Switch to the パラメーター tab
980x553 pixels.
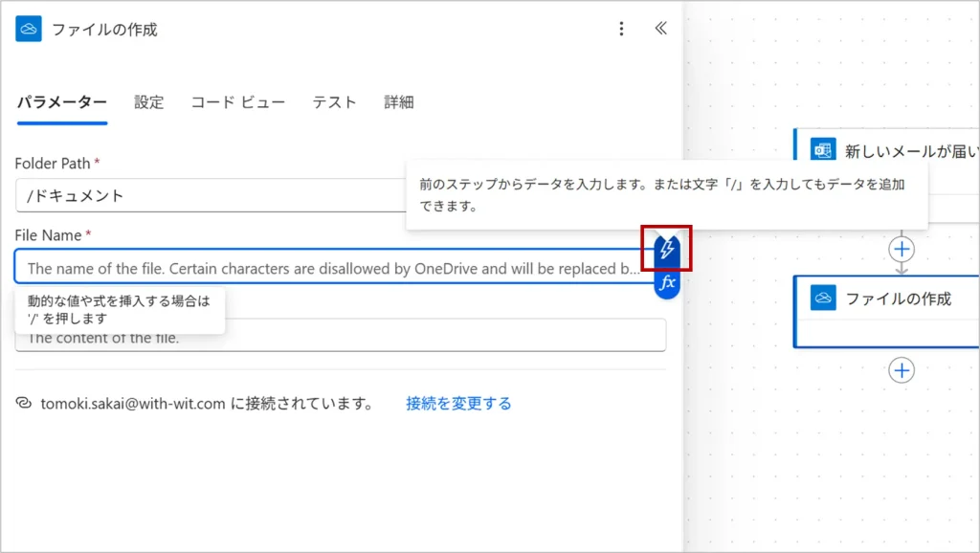click(62, 102)
